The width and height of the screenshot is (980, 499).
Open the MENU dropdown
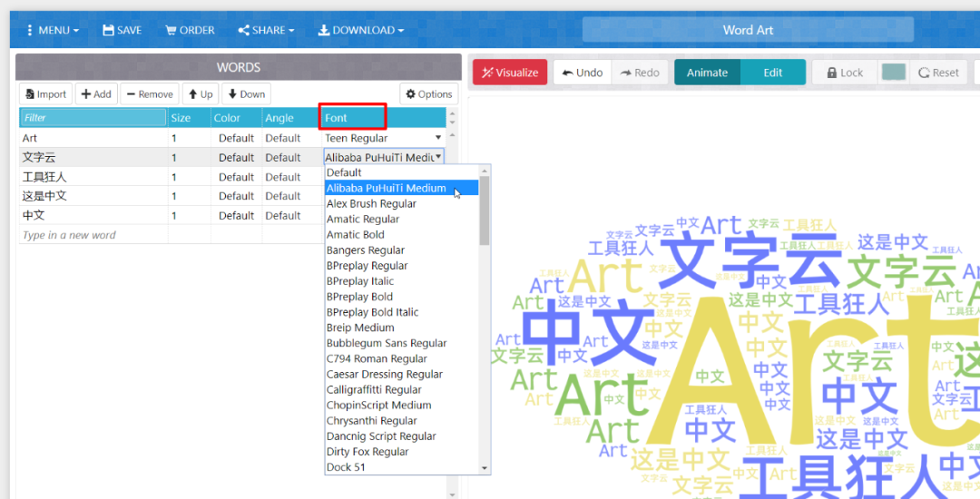click(53, 30)
